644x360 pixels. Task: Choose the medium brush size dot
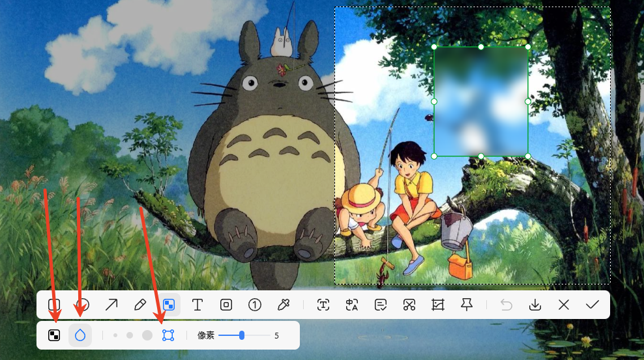pyautogui.click(x=130, y=335)
